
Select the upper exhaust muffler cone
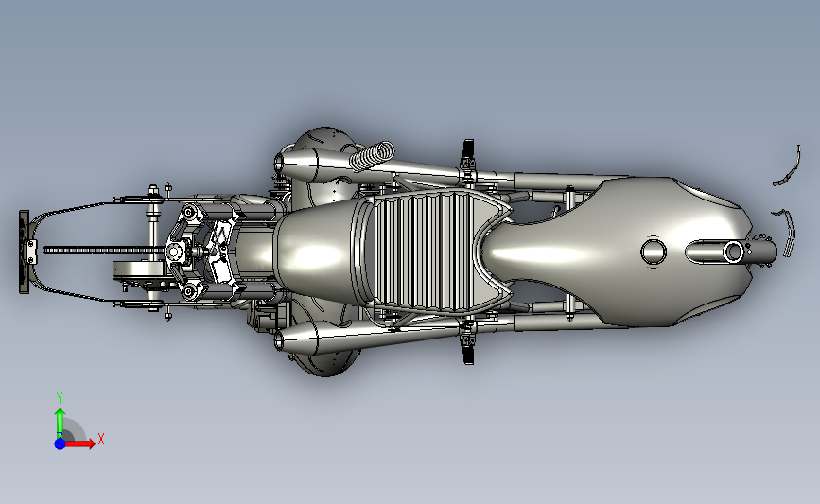297,165
